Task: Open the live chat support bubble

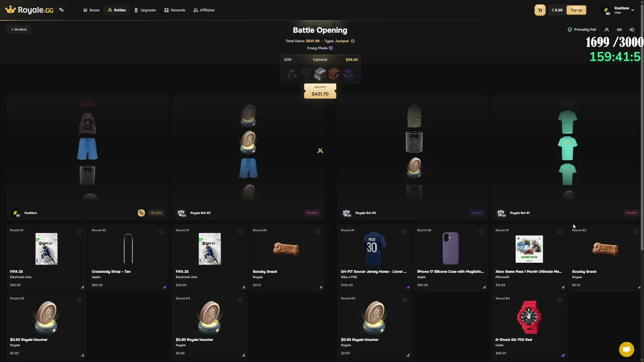Action: (x=626, y=349)
